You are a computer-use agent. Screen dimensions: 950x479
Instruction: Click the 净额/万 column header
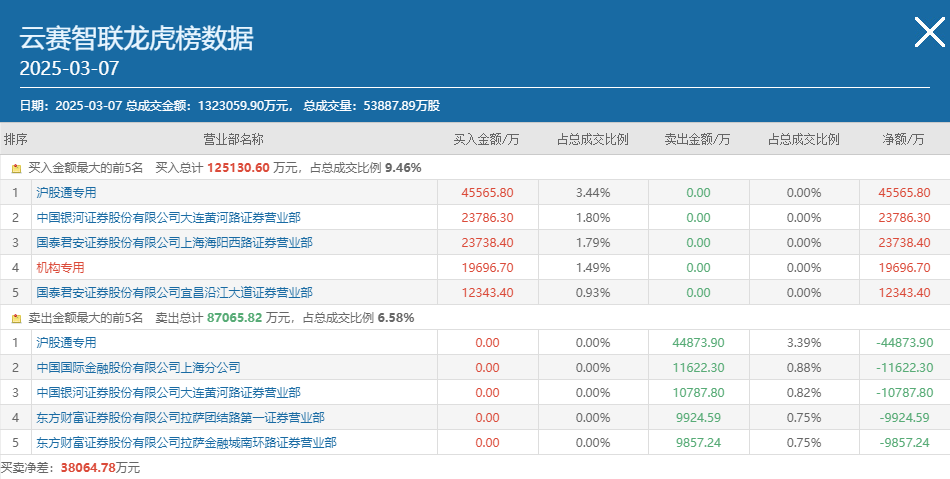click(x=903, y=139)
